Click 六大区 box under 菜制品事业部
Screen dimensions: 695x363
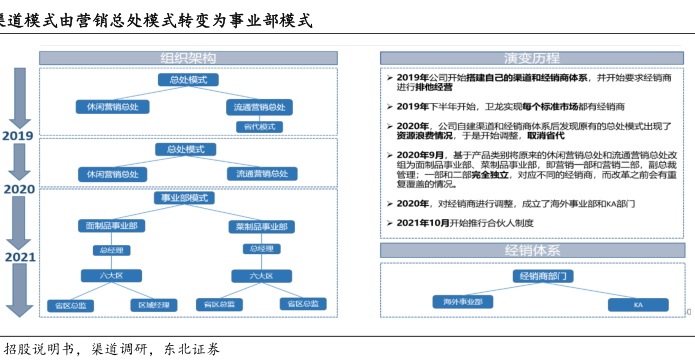tap(262, 276)
